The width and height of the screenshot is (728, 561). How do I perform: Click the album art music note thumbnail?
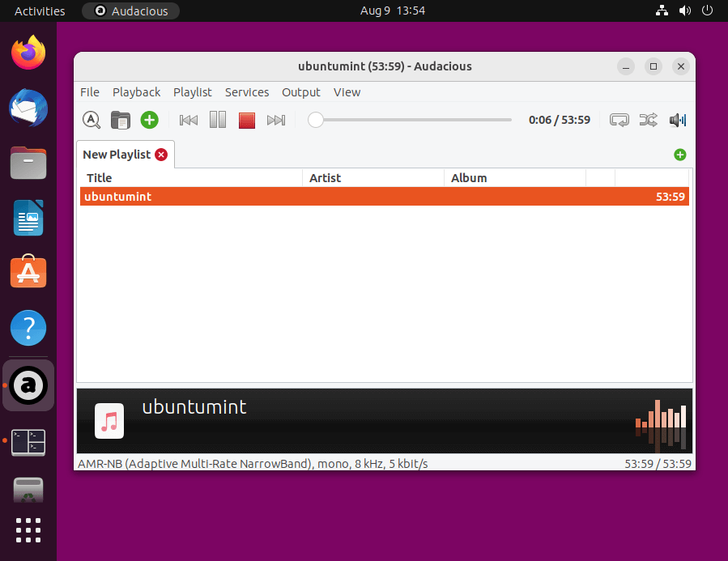109,421
